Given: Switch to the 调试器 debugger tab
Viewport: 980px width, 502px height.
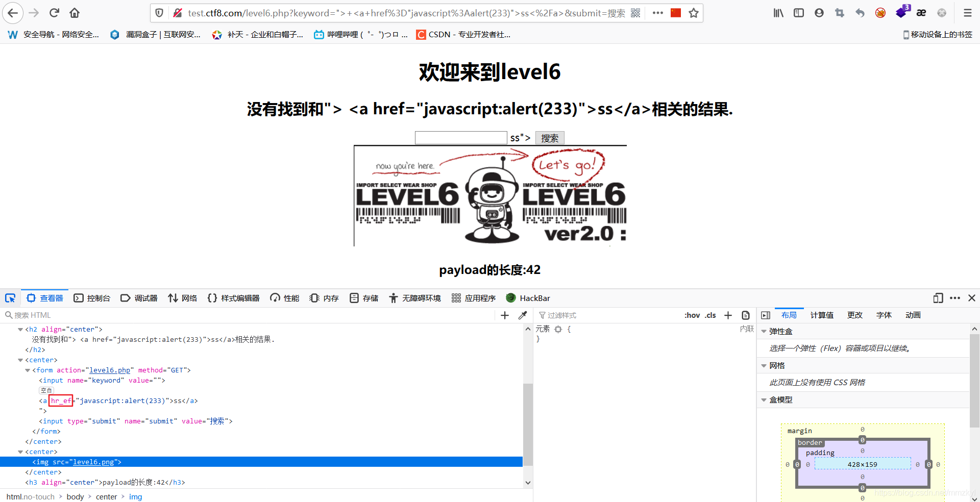Looking at the screenshot, I should tap(139, 298).
